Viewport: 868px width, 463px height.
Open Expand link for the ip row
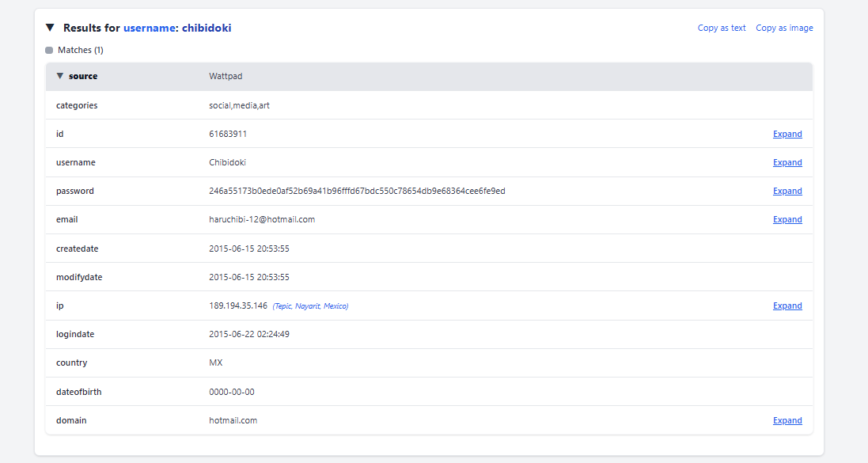pos(787,306)
